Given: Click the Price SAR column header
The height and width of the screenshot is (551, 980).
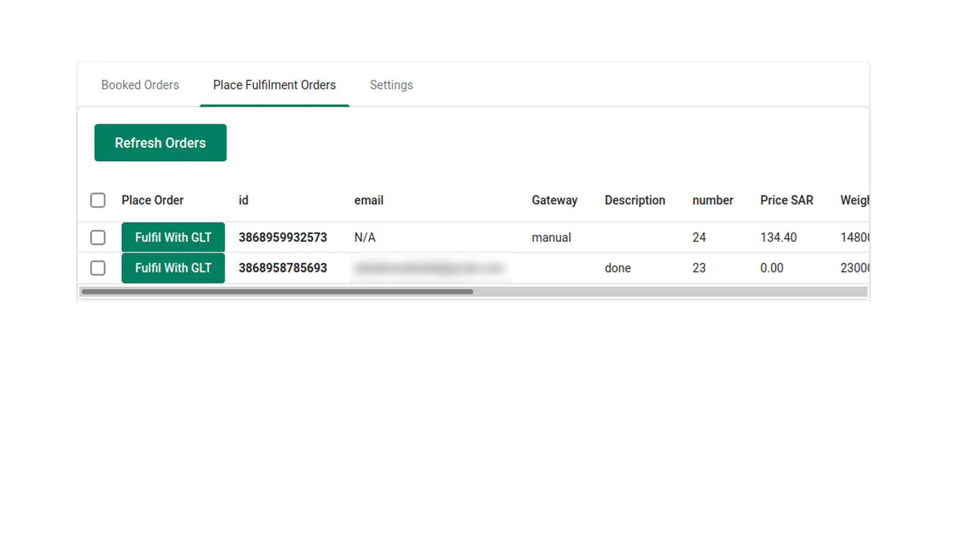Looking at the screenshot, I should (x=786, y=200).
